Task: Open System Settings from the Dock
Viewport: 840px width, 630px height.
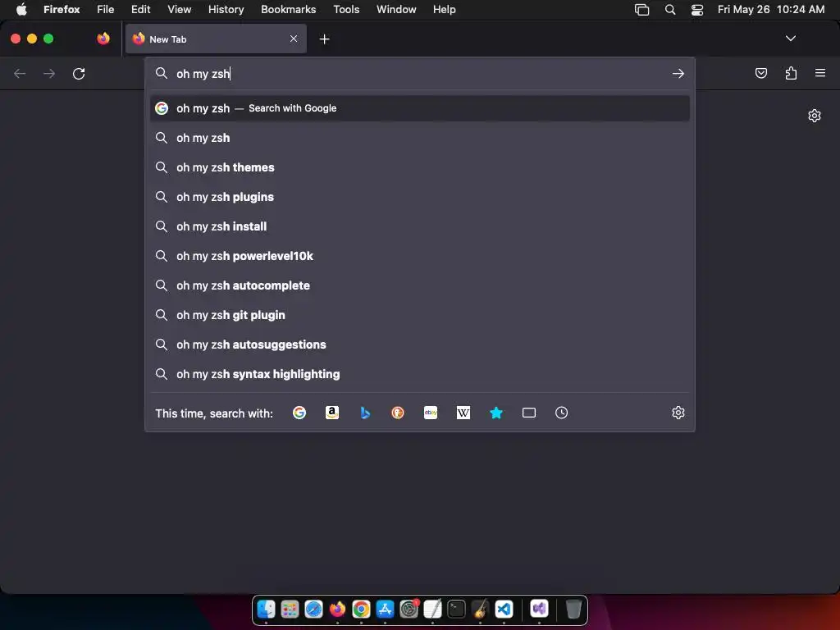Action: [409, 609]
